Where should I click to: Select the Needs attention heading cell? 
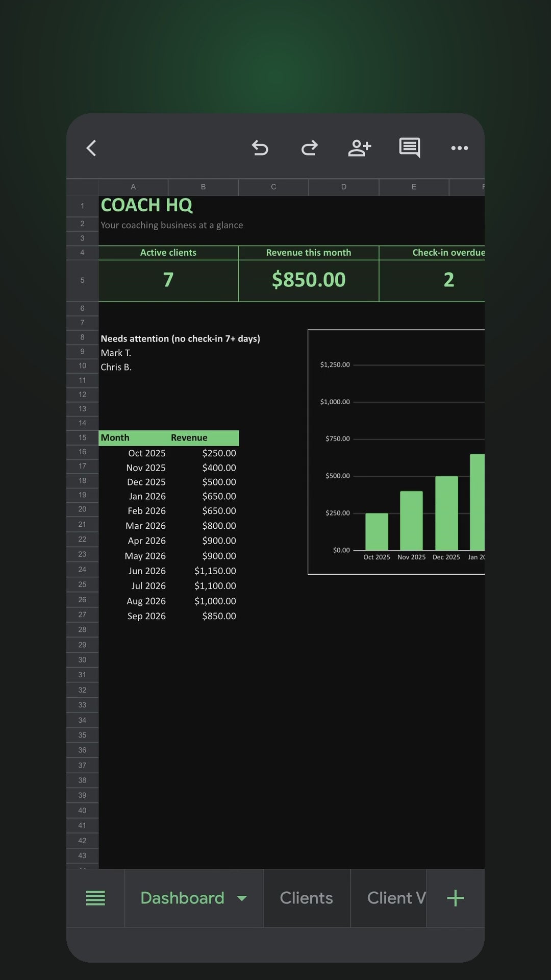coord(180,338)
